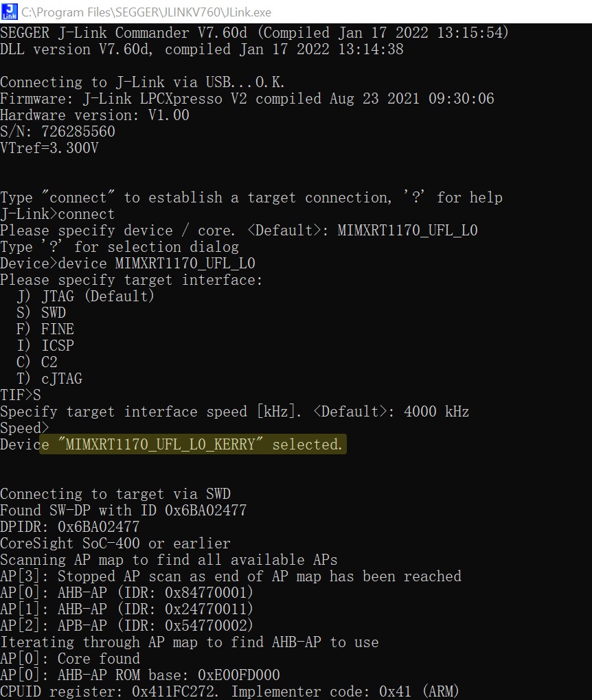Click the 'AP[2]: APB-AP' IDR line
The height and width of the screenshot is (700, 592).
pos(127,626)
